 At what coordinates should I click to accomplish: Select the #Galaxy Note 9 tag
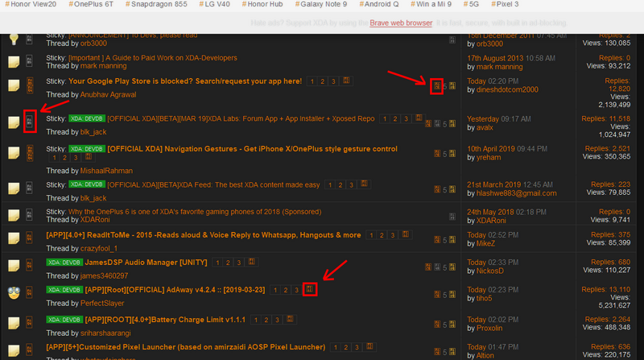click(320, 4)
